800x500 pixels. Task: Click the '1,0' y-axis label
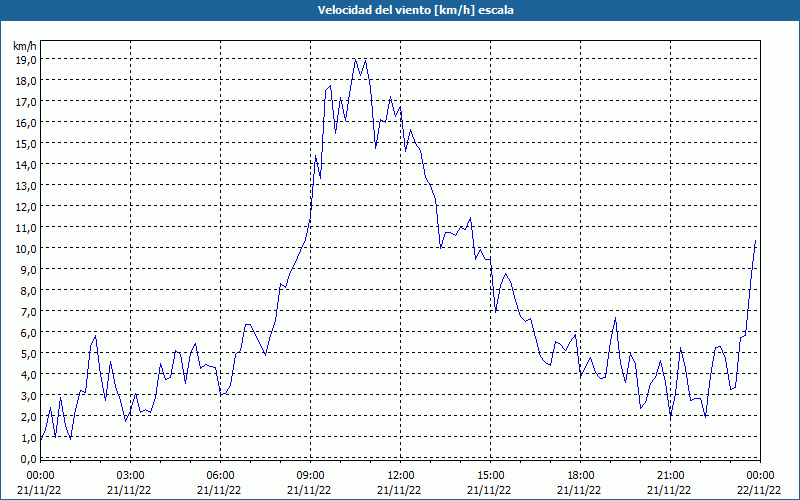coord(28,437)
